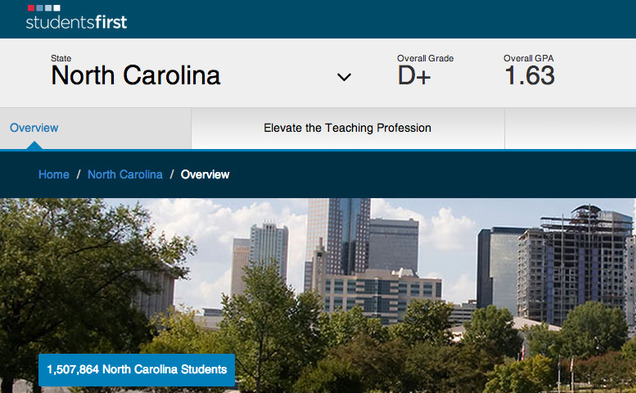
Task: Open the Elevate the Teaching Profession tab
Action: [348, 128]
